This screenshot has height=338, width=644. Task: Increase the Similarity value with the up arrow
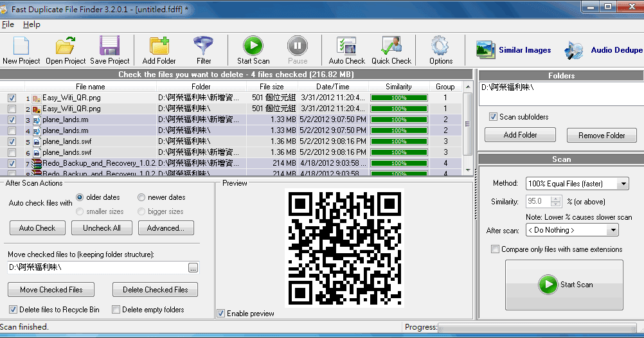point(556,199)
